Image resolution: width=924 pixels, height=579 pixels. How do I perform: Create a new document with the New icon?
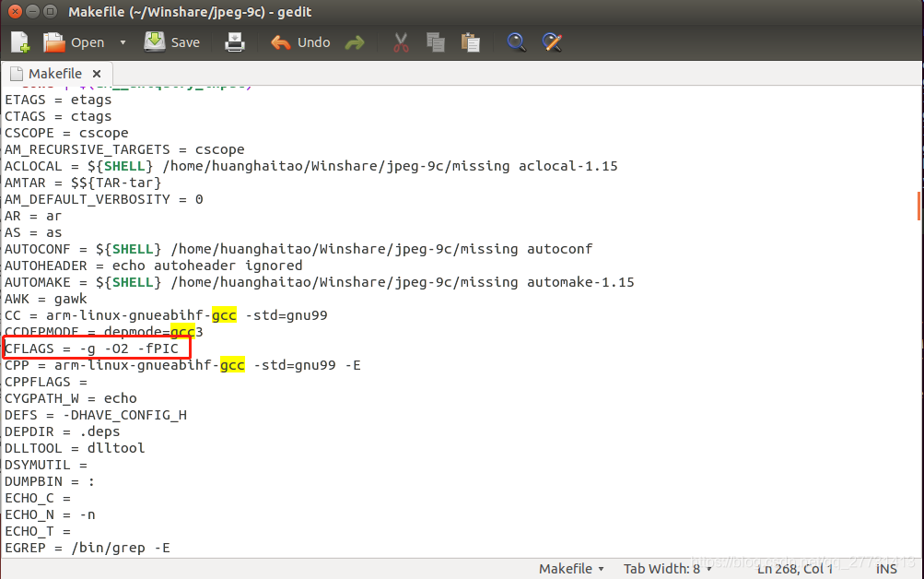click(20, 42)
